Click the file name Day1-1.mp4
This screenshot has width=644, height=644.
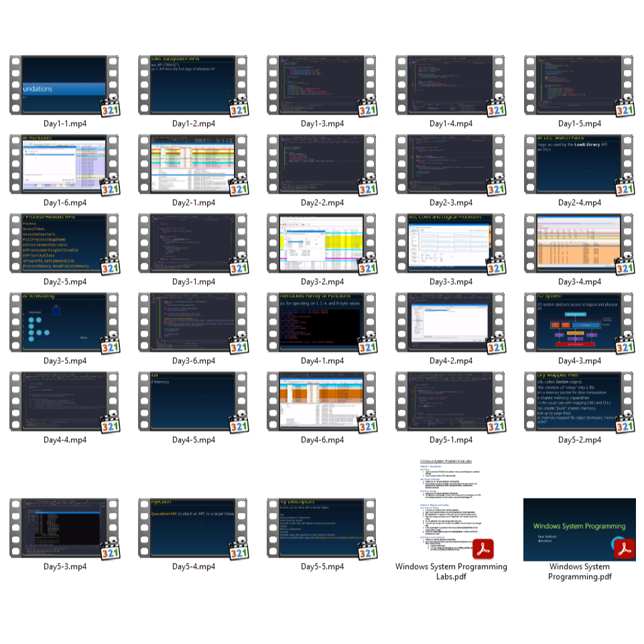(x=65, y=123)
